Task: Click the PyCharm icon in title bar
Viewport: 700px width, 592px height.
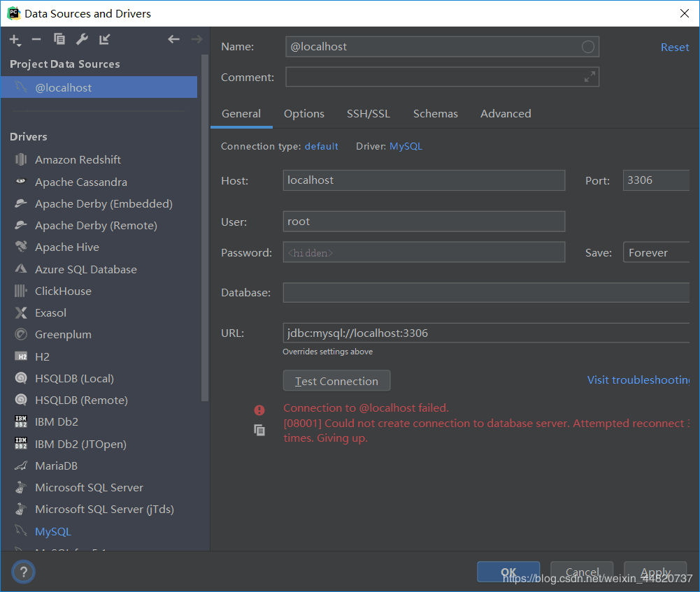Action: pos(14,13)
